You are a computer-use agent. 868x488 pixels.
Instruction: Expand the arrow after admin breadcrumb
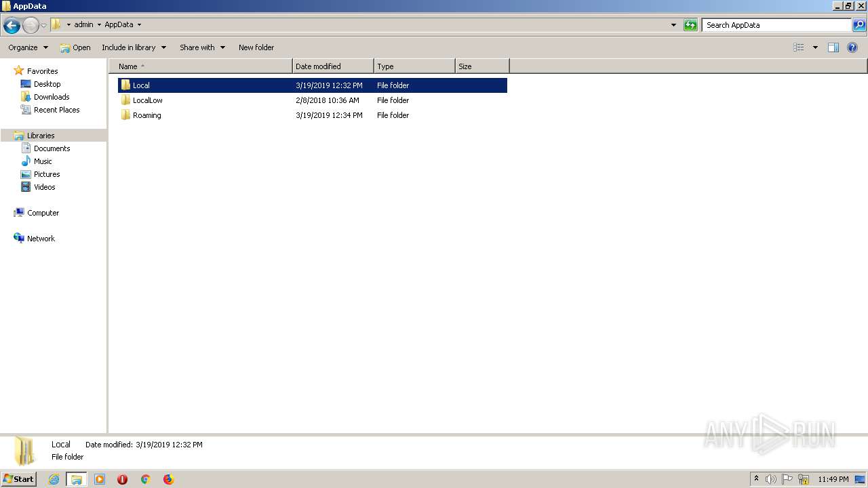tap(99, 24)
